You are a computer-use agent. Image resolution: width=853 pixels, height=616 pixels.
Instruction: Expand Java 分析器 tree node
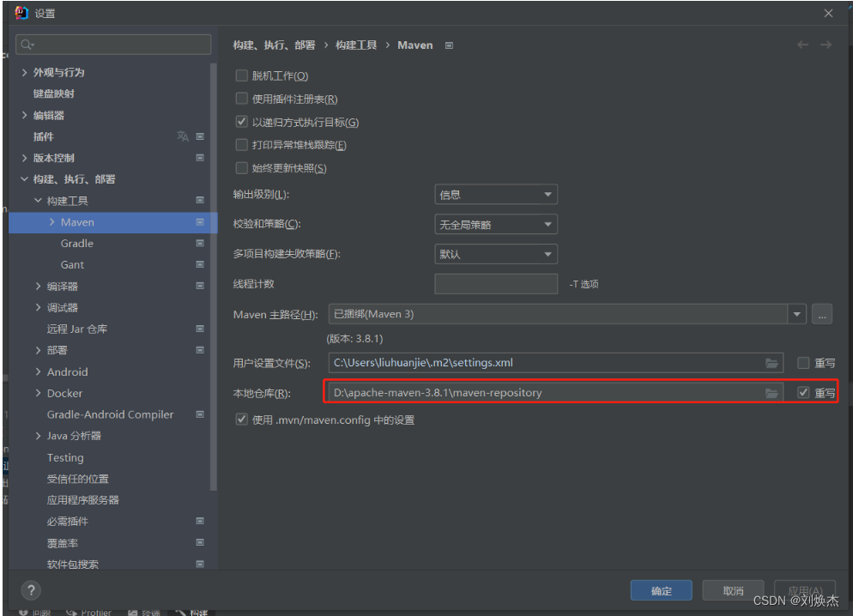pyautogui.click(x=38, y=436)
